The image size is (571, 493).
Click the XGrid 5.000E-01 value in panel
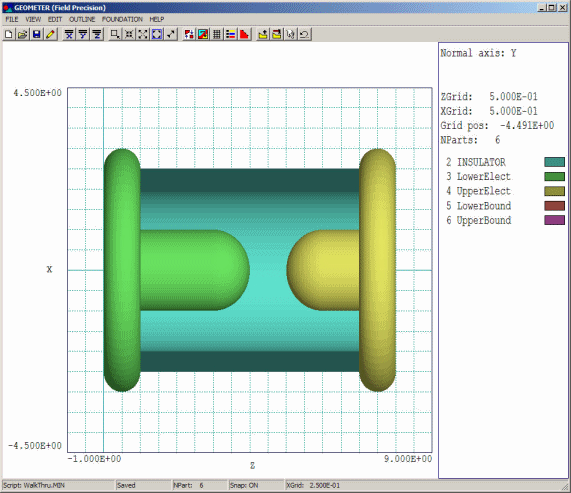click(x=513, y=111)
